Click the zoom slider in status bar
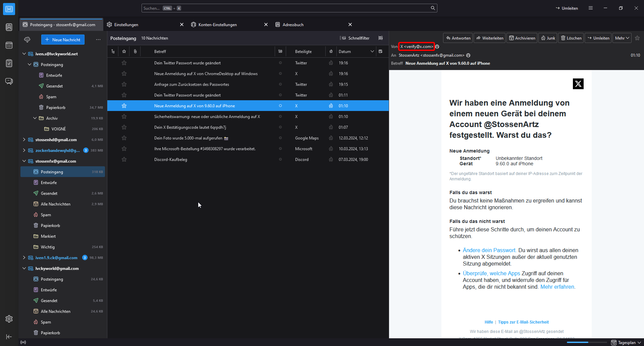 coord(586,342)
